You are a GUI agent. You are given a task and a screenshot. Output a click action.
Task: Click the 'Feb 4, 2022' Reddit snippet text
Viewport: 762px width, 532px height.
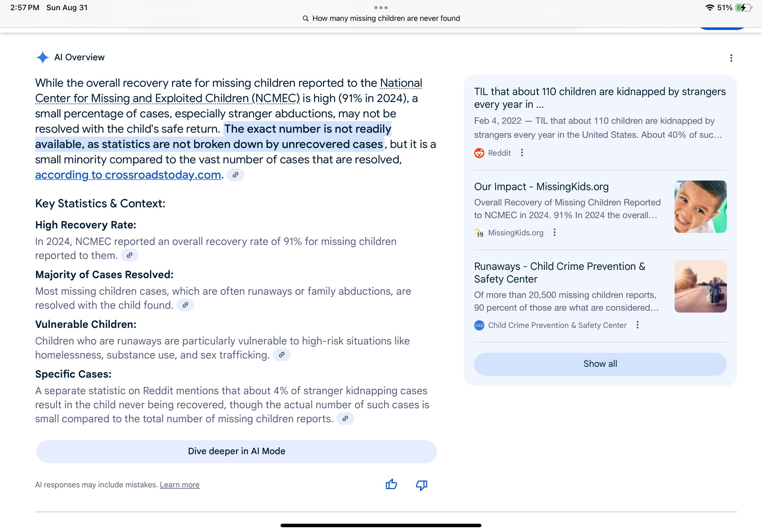[x=598, y=128]
